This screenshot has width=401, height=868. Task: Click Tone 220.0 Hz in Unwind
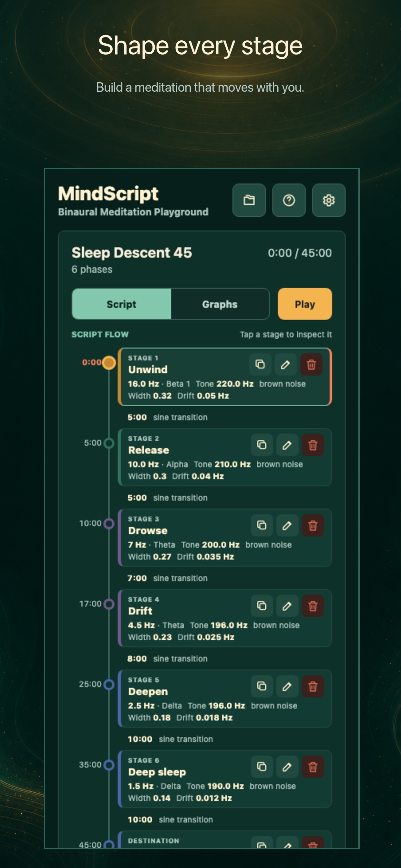click(225, 384)
